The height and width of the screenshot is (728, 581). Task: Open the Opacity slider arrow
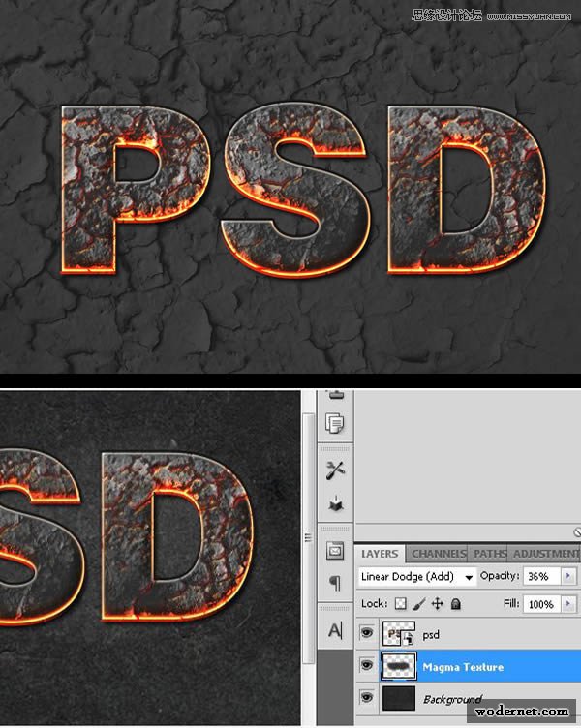567,576
